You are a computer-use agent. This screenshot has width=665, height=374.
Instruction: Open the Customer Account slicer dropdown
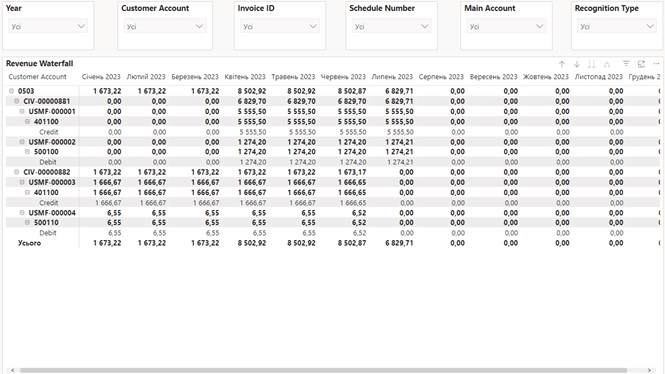(x=165, y=26)
